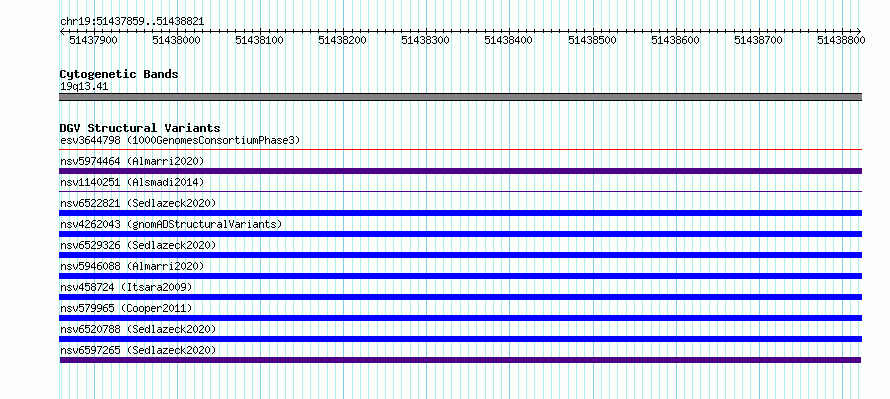Image resolution: width=890 pixels, height=399 pixels.
Task: Click the 51437900 ruler tick label
Action: (93, 40)
